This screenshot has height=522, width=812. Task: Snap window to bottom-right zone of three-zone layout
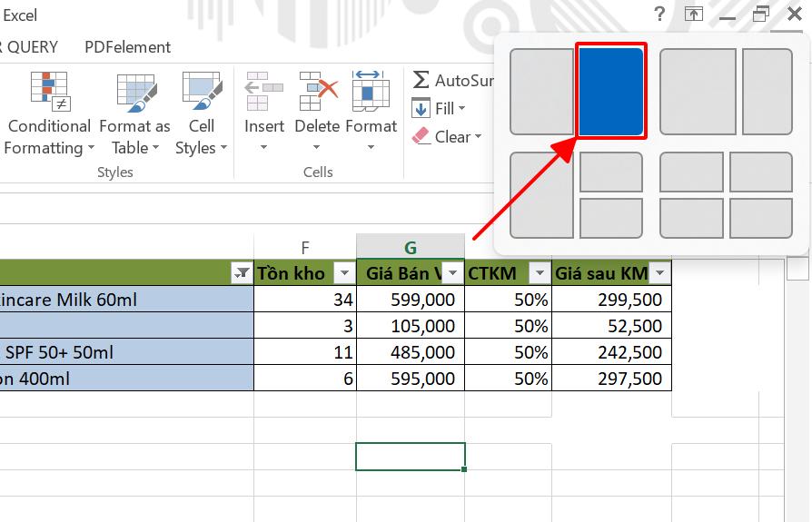[611, 218]
